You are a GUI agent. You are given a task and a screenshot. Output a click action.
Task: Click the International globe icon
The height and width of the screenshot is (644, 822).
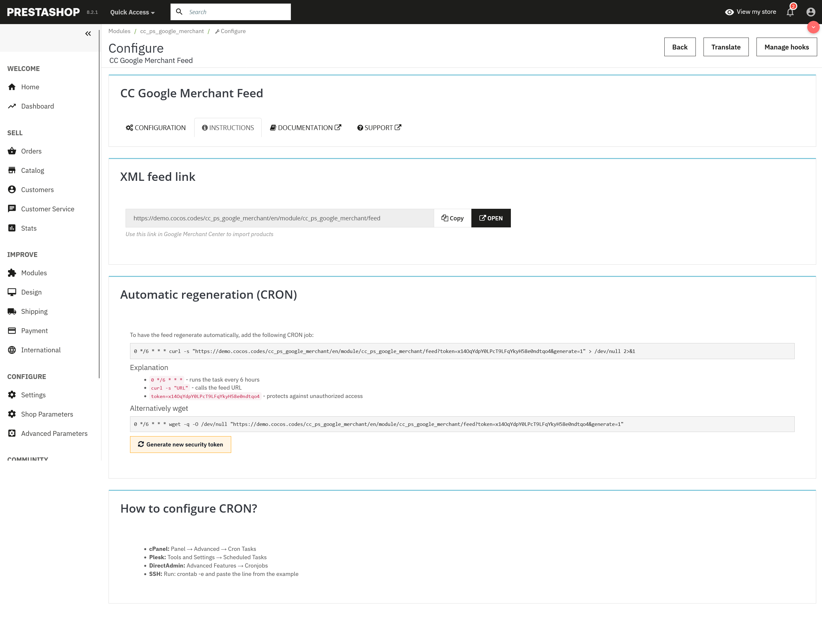(x=12, y=350)
